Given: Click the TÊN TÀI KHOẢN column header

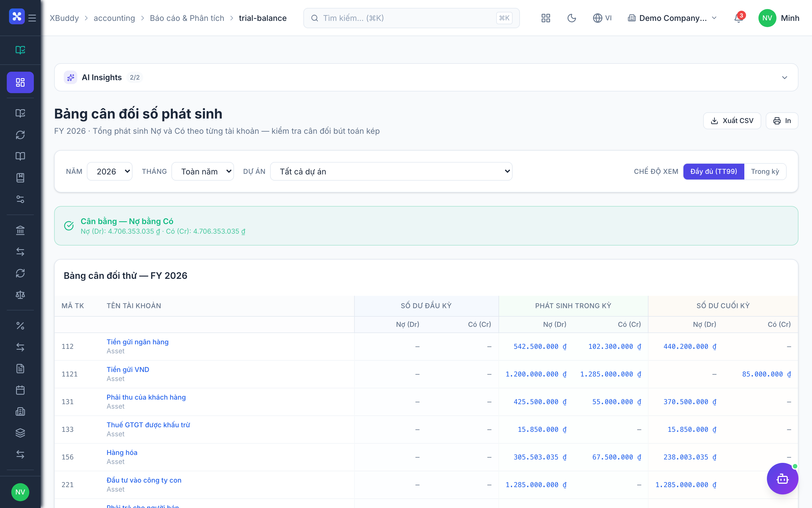Looking at the screenshot, I should click(x=134, y=306).
